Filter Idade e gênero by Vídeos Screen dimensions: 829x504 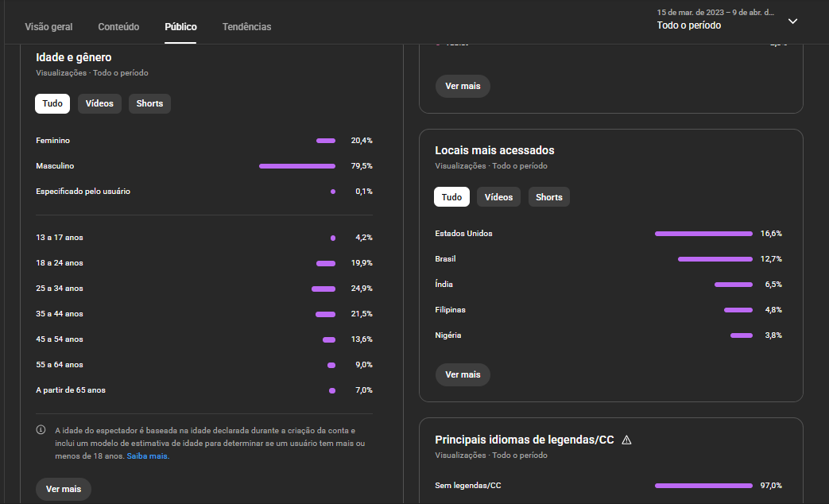[99, 103]
